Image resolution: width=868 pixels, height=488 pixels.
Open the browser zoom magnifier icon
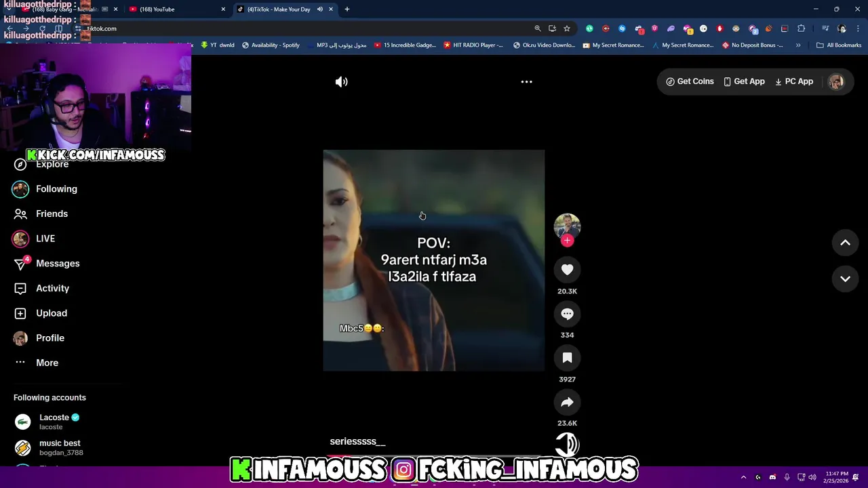click(538, 28)
